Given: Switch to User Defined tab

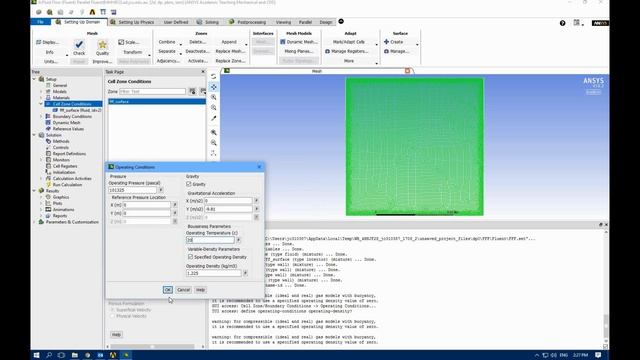Looking at the screenshot, I should [x=176, y=22].
